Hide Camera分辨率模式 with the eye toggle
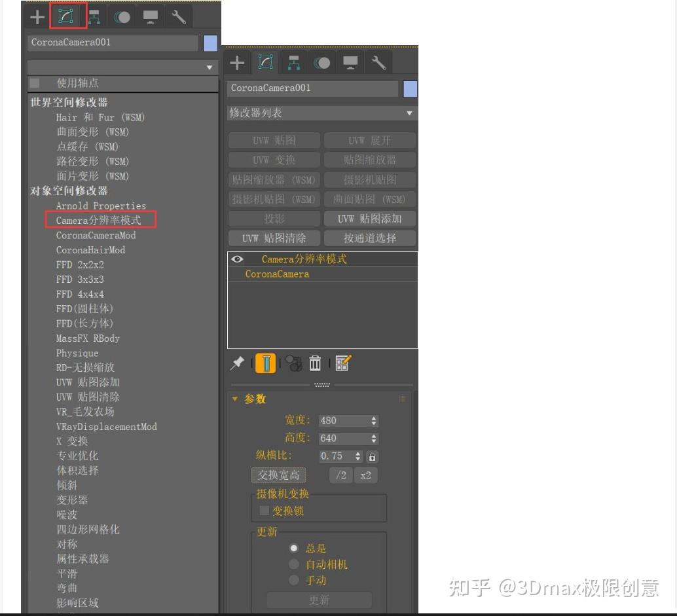Screen dimensions: 677x616 click(238, 259)
